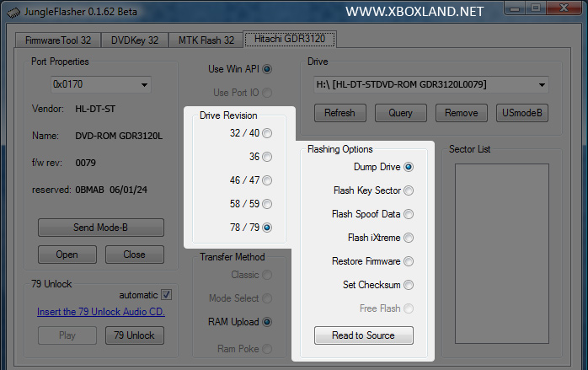Maximize the JungleFlasher window
Image resolution: width=588 pixels, height=370 pixels.
pos(536,8)
